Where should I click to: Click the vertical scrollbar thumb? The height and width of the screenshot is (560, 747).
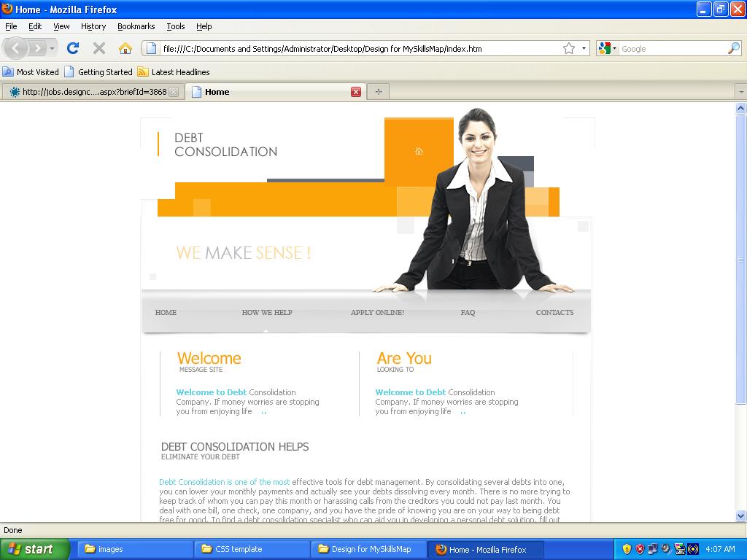click(x=741, y=260)
